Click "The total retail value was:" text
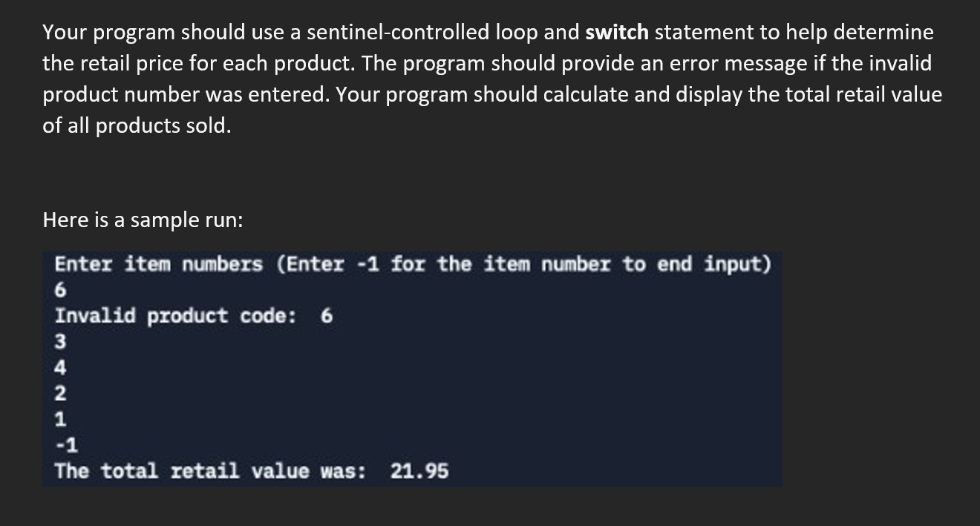 pos(210,471)
